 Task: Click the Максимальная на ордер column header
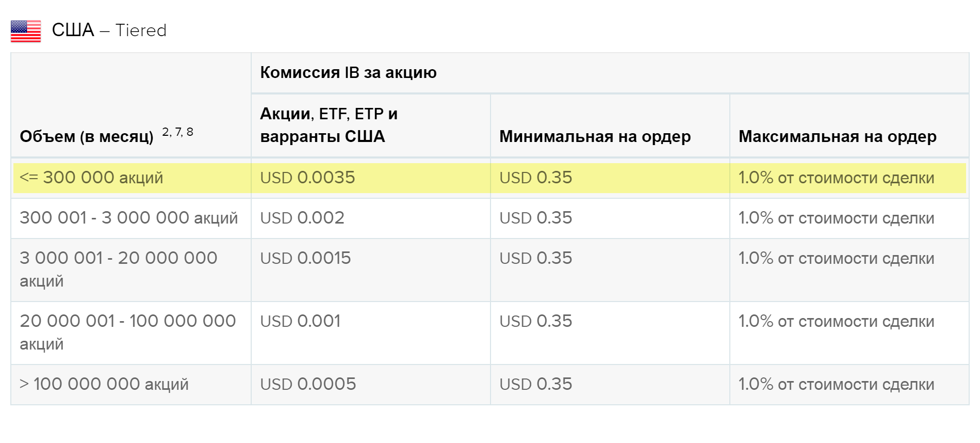click(x=837, y=136)
